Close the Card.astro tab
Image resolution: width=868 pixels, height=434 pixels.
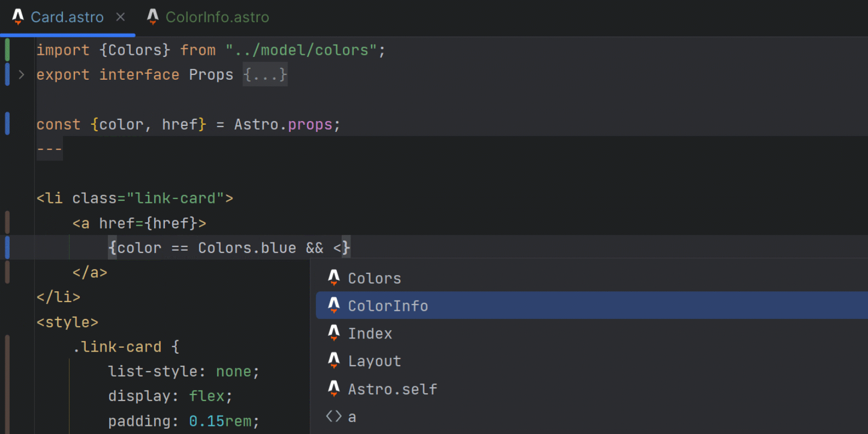coord(120,17)
